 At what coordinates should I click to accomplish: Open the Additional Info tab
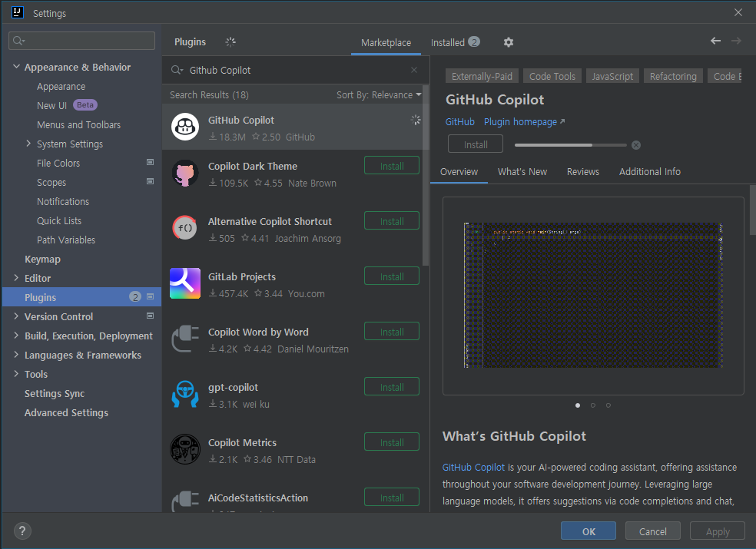[649, 172]
